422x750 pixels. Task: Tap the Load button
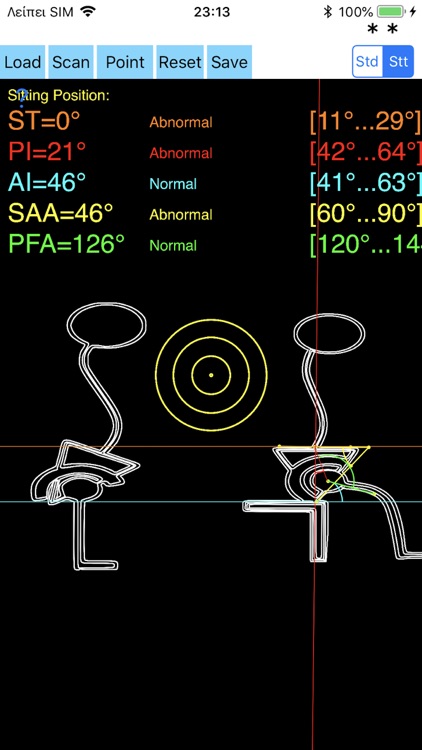(22, 62)
